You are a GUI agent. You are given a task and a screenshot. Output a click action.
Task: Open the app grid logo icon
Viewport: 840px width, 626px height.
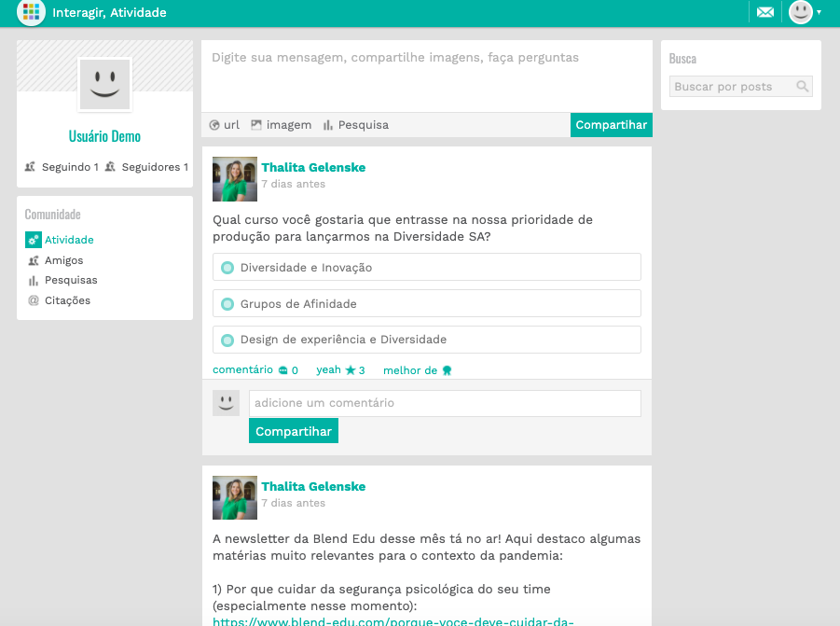tap(31, 12)
